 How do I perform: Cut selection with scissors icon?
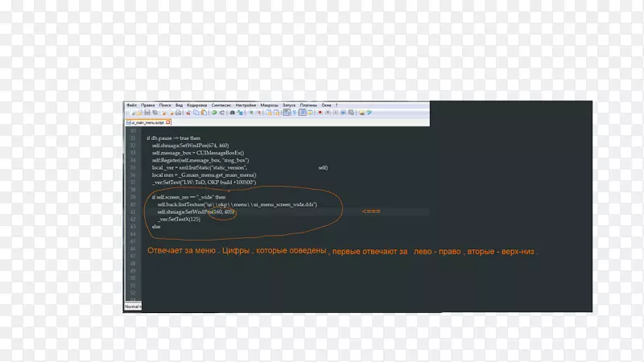(x=188, y=113)
